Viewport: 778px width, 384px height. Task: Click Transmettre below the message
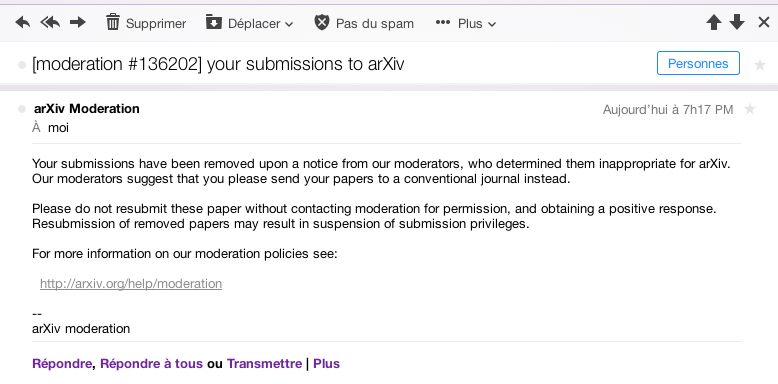pos(264,364)
